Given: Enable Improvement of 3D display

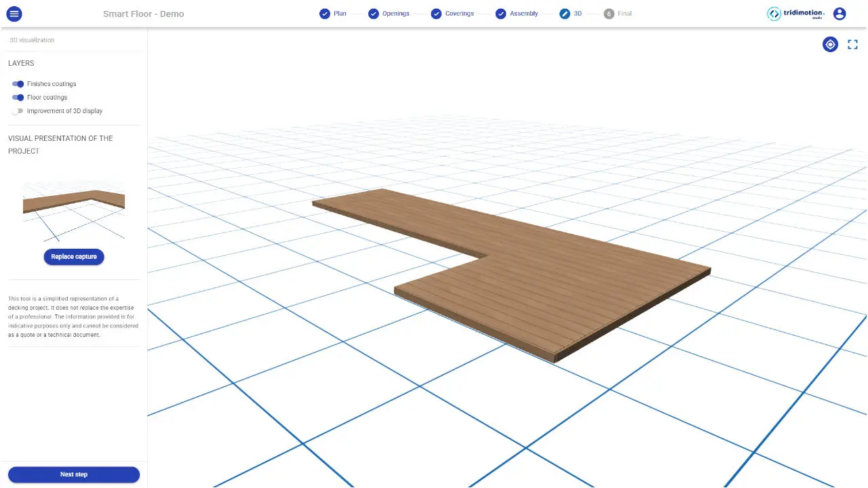Looking at the screenshot, I should 17,110.
